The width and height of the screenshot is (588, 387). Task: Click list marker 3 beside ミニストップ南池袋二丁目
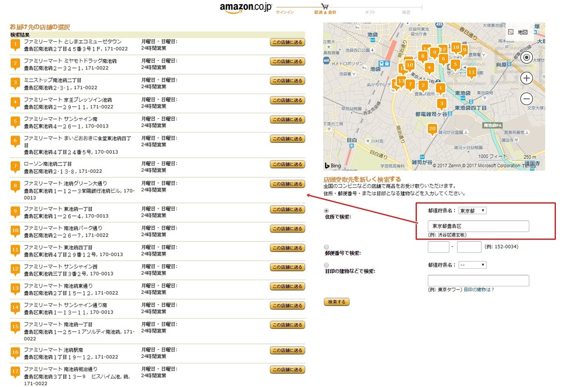(15, 83)
